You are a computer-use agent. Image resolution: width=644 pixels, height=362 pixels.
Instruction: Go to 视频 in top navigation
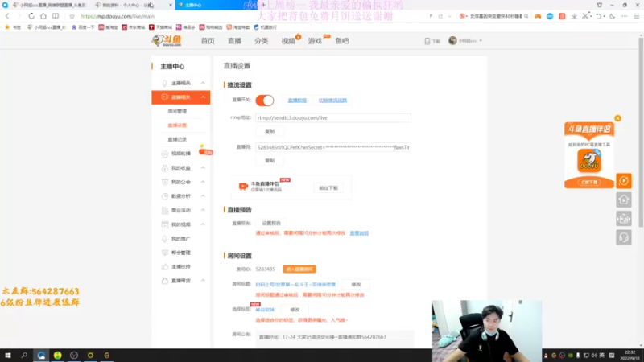point(288,41)
